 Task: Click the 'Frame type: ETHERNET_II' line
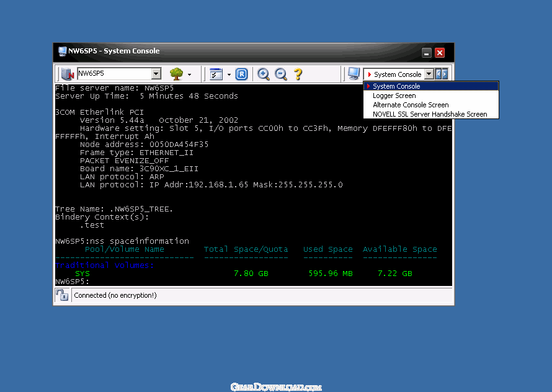pyautogui.click(x=136, y=153)
